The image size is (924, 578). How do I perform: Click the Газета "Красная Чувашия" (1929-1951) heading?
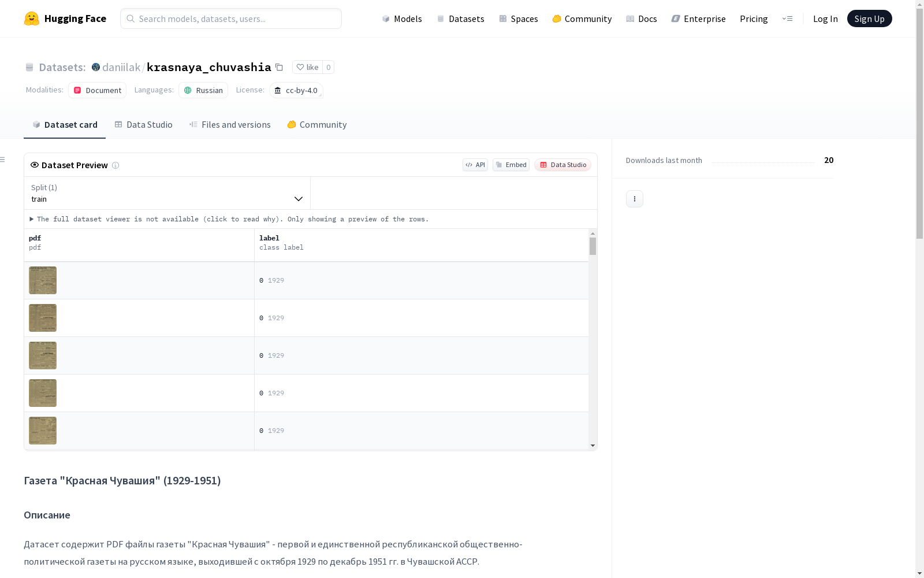tap(122, 480)
